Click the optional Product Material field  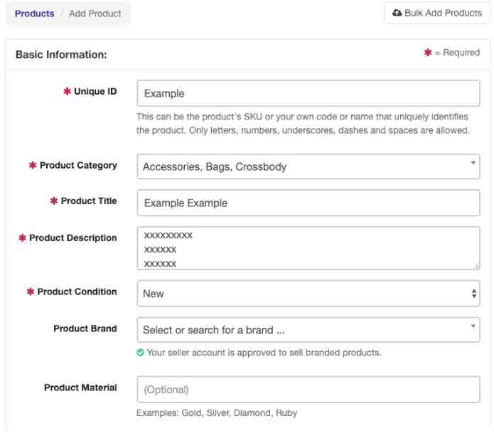pyautogui.click(x=308, y=390)
